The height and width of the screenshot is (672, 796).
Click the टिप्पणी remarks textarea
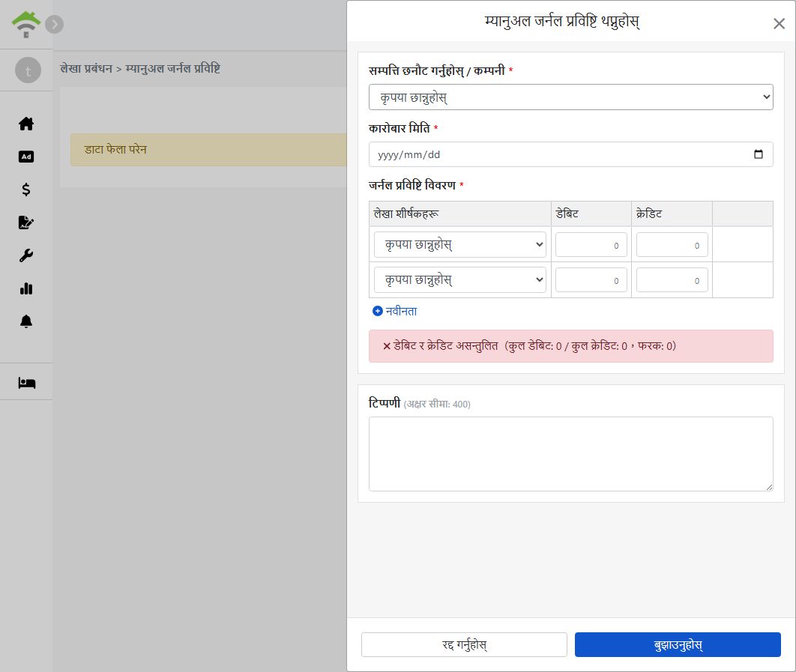coord(570,454)
